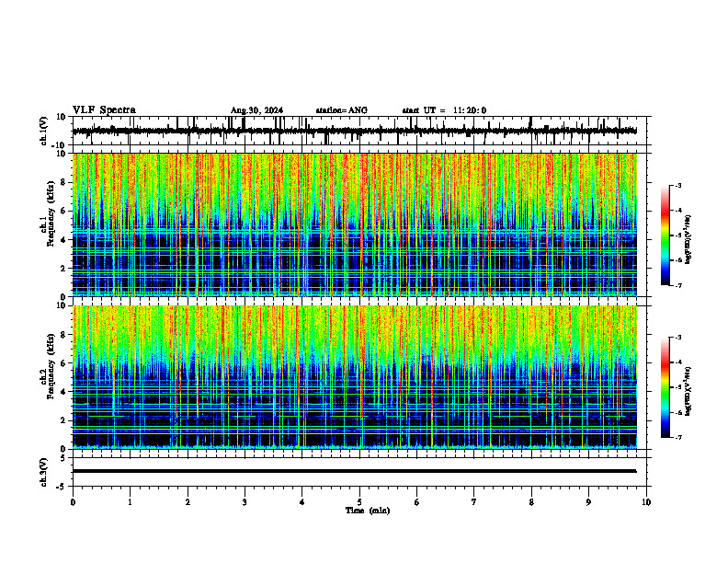This screenshot has width=728, height=563.
Task: Click the 'Time (min)' axis label
Action: [x=368, y=511]
